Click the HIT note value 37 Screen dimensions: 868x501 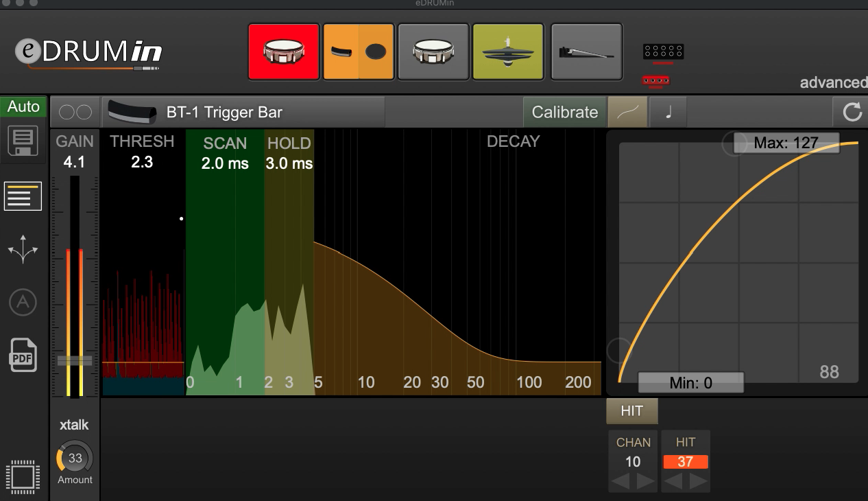[685, 462]
